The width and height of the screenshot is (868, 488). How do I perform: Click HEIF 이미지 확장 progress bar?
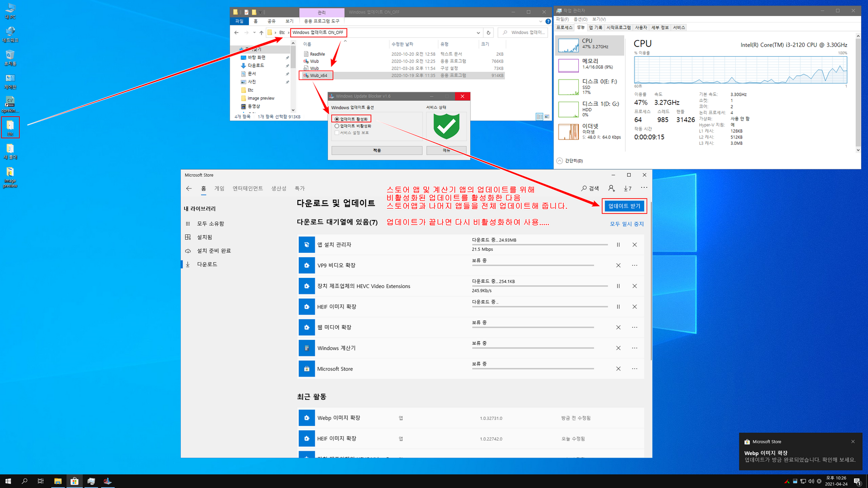(540, 307)
